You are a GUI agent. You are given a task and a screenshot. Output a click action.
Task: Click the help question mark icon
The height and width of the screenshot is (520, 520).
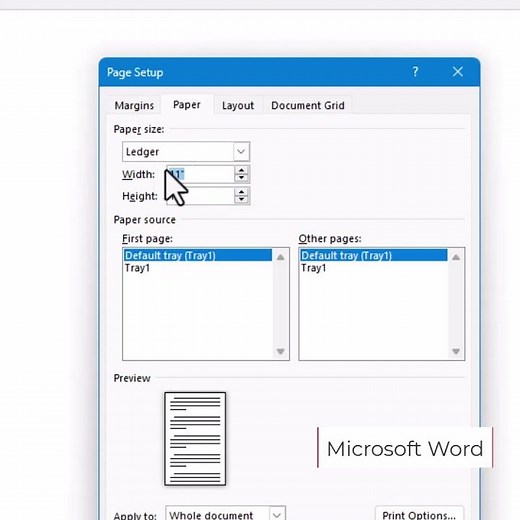[x=415, y=72]
